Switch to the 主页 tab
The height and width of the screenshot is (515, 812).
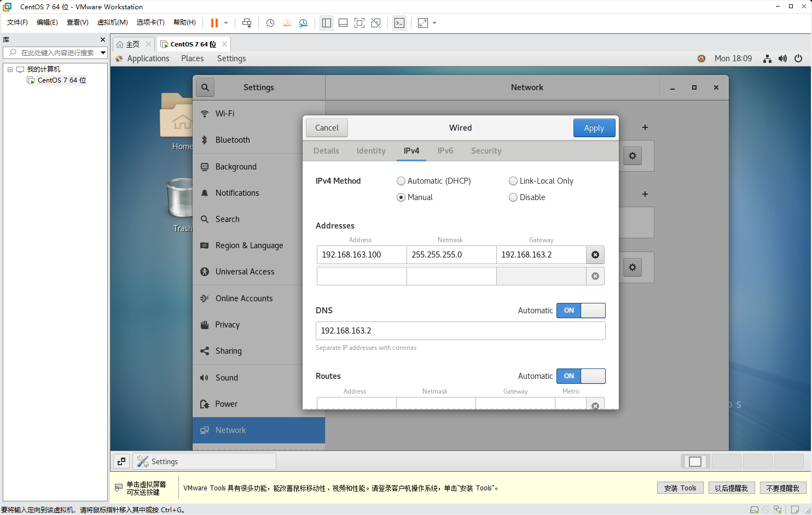tap(132, 44)
